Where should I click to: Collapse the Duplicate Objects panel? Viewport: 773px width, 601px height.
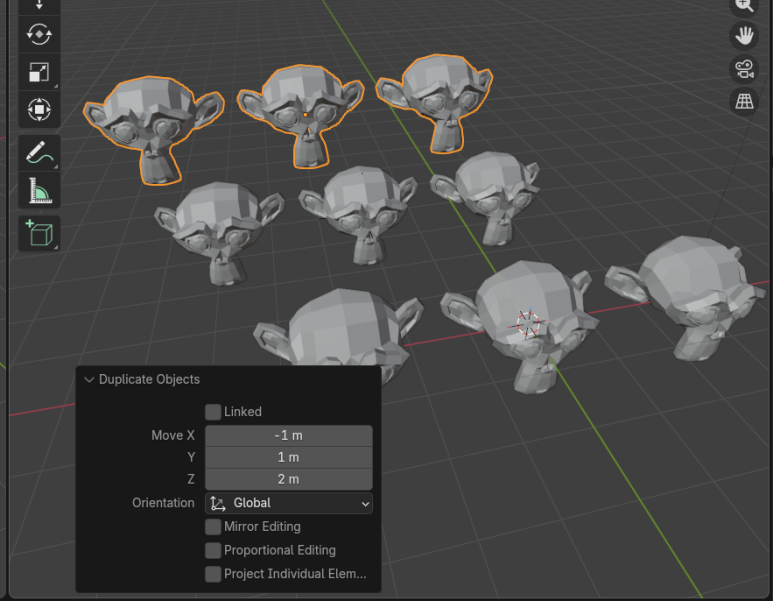(x=89, y=380)
